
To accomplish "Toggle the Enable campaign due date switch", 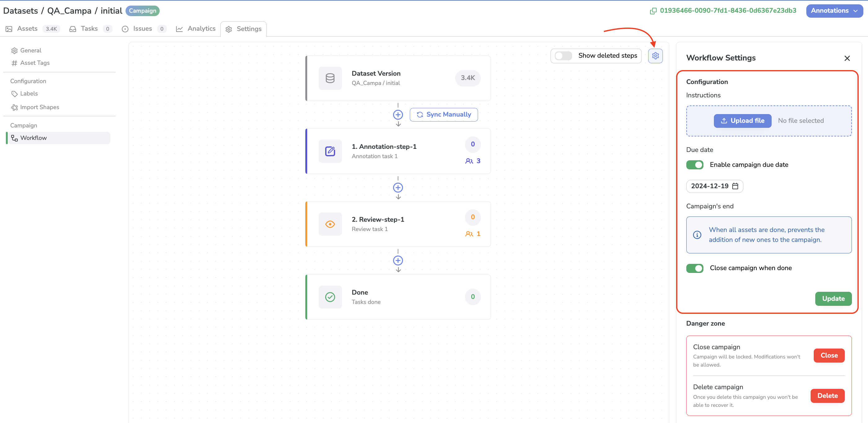I will pyautogui.click(x=695, y=164).
